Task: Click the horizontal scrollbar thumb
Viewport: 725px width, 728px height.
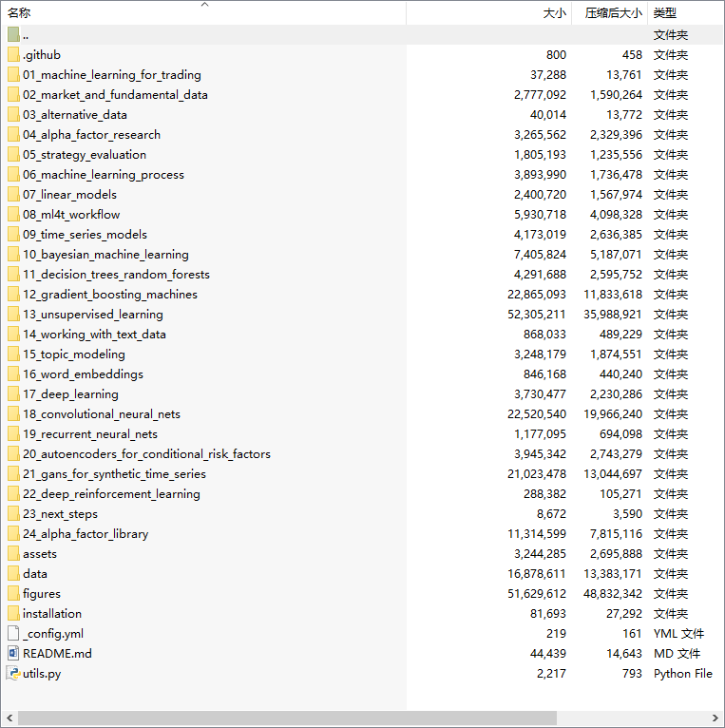Action: (x=287, y=718)
